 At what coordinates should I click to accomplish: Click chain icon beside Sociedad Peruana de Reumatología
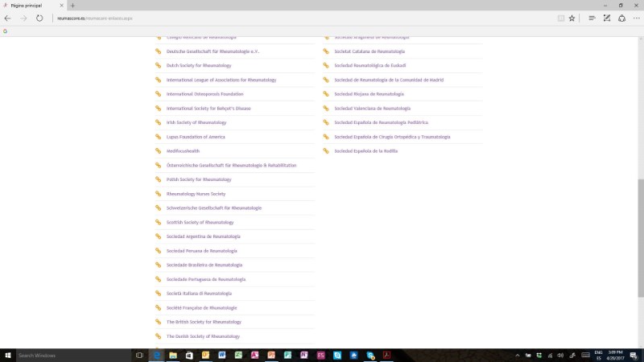coord(158,250)
